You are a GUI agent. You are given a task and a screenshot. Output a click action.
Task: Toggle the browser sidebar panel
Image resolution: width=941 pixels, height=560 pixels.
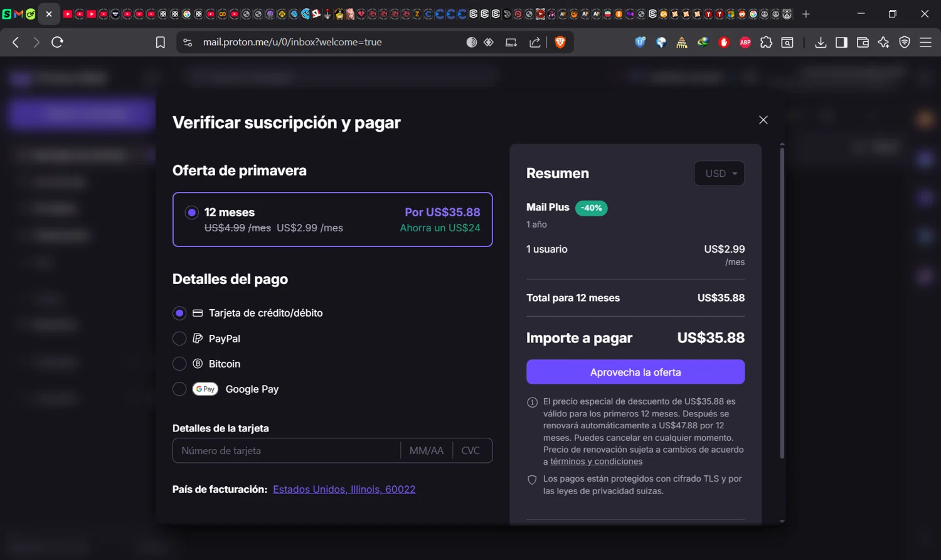(842, 42)
